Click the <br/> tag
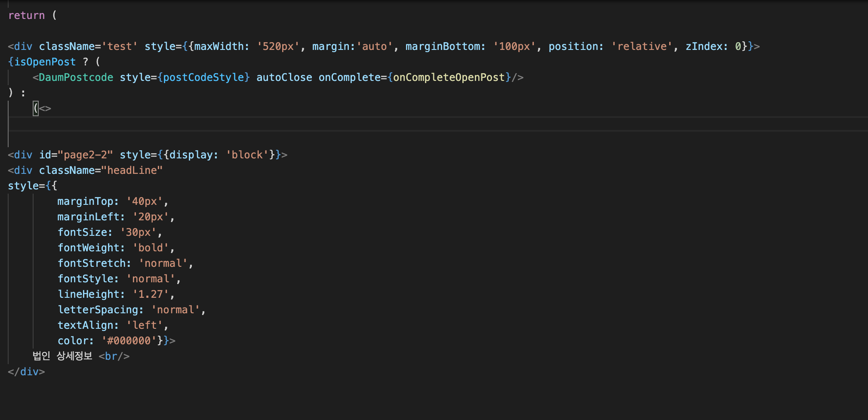Viewport: 868px width, 420px height. click(x=114, y=356)
